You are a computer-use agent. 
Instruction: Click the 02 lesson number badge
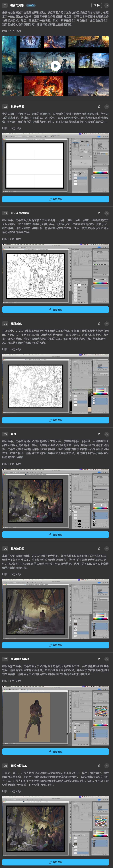[x=5, y=107]
